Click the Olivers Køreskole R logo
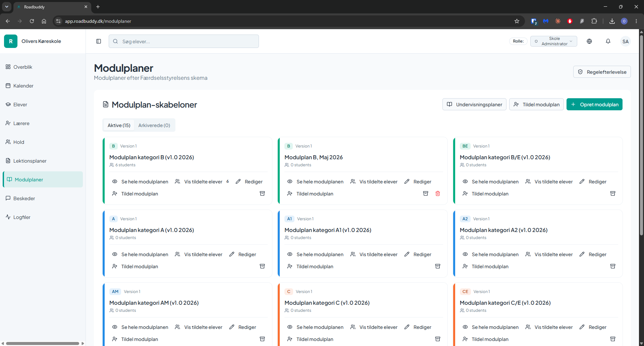Screen dimensions: 644x346 [x=11, y=41]
